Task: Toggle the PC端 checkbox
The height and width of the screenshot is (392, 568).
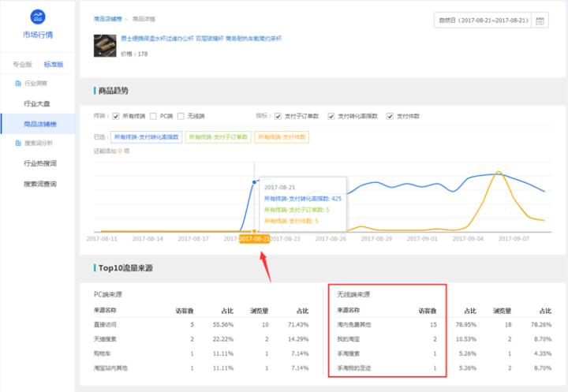Action: click(x=153, y=116)
